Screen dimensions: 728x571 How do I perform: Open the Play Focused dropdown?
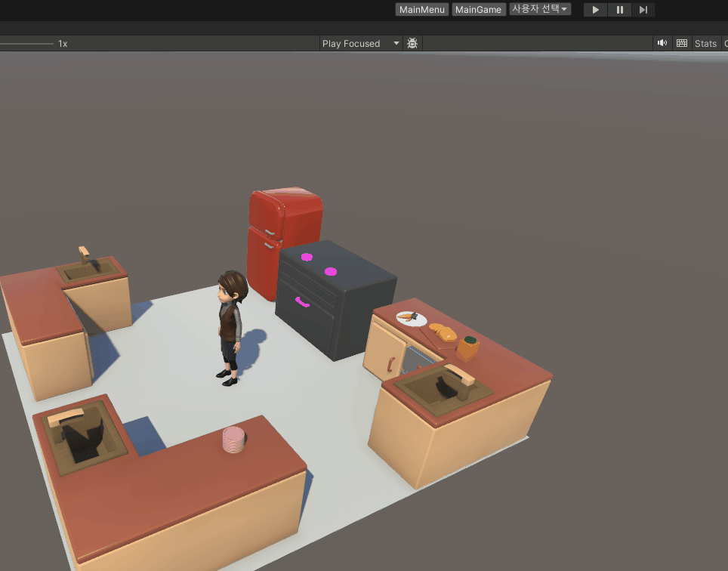[x=361, y=43]
